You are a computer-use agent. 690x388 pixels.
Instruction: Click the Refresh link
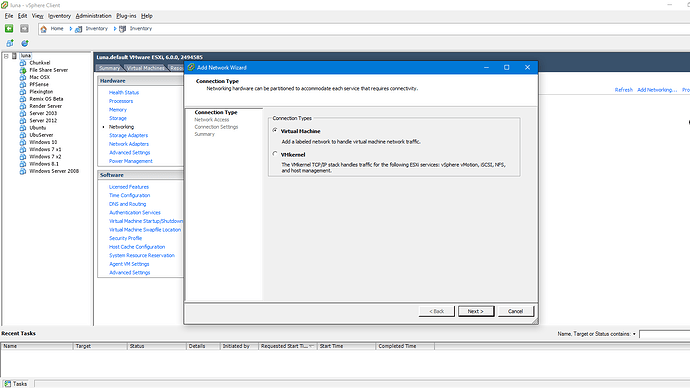[624, 90]
